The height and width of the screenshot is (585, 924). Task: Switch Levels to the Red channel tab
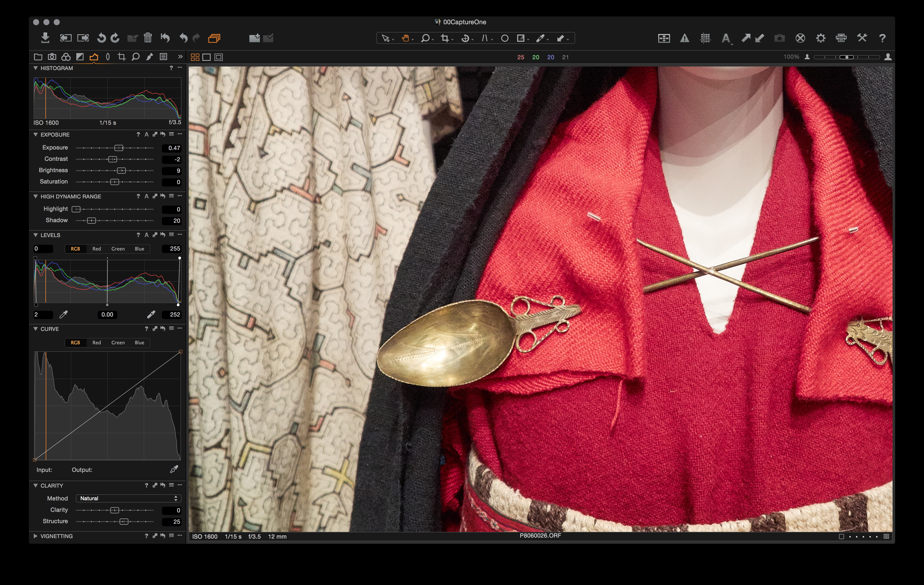(x=97, y=249)
